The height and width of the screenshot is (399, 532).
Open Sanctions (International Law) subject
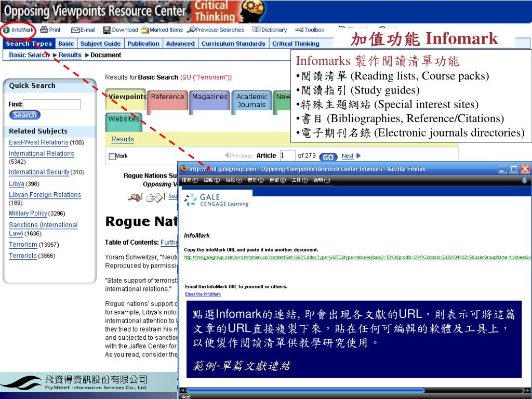(x=43, y=229)
